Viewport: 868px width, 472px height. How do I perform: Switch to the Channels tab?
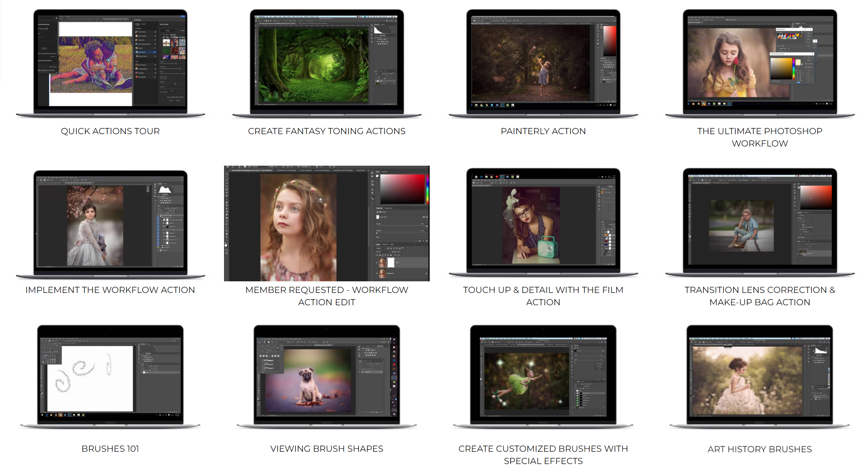point(385,244)
